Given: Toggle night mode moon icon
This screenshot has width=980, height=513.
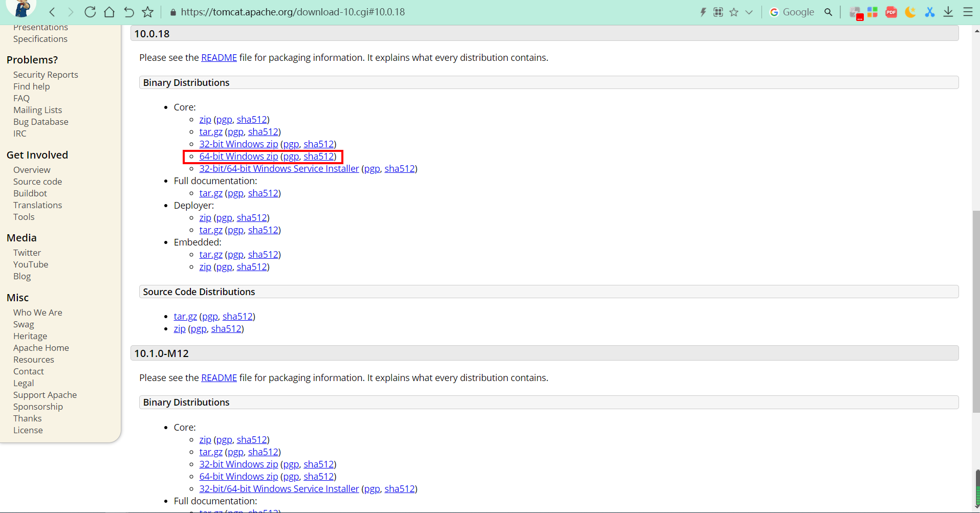Looking at the screenshot, I should [x=910, y=12].
